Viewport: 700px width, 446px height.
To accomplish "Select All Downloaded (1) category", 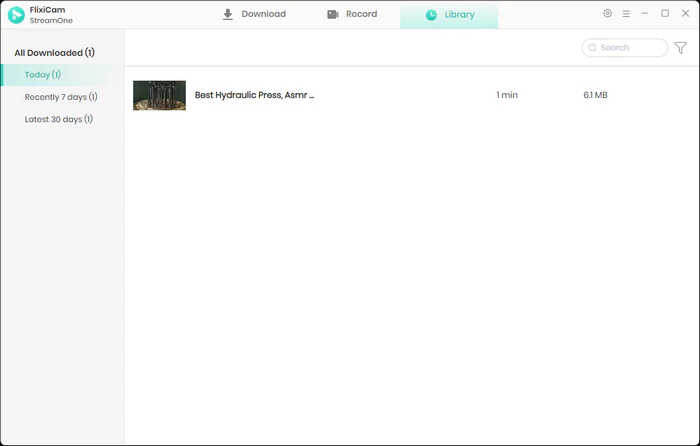I will point(54,52).
